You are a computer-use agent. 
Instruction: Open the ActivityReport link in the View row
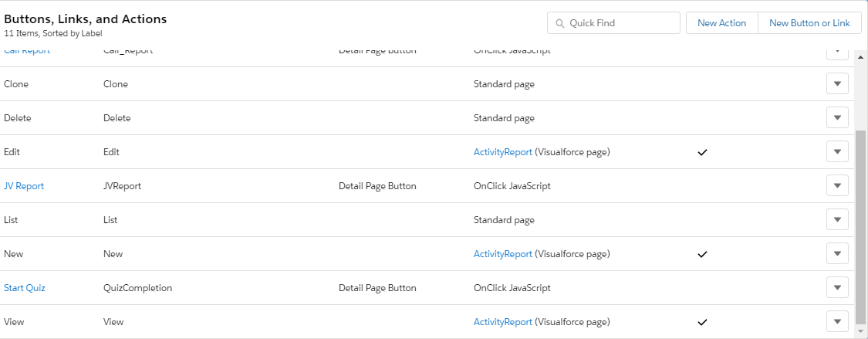click(502, 322)
